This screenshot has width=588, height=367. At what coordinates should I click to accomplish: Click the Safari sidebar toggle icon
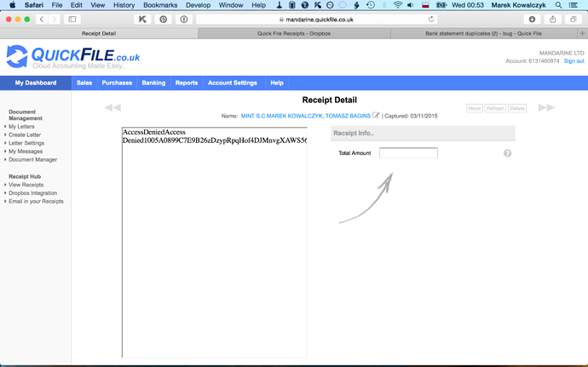(72, 19)
